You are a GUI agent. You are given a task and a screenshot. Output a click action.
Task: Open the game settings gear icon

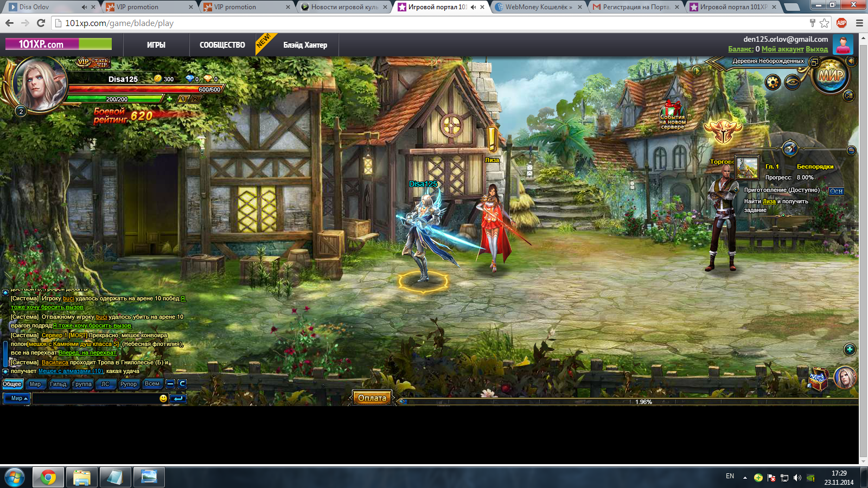(x=773, y=82)
